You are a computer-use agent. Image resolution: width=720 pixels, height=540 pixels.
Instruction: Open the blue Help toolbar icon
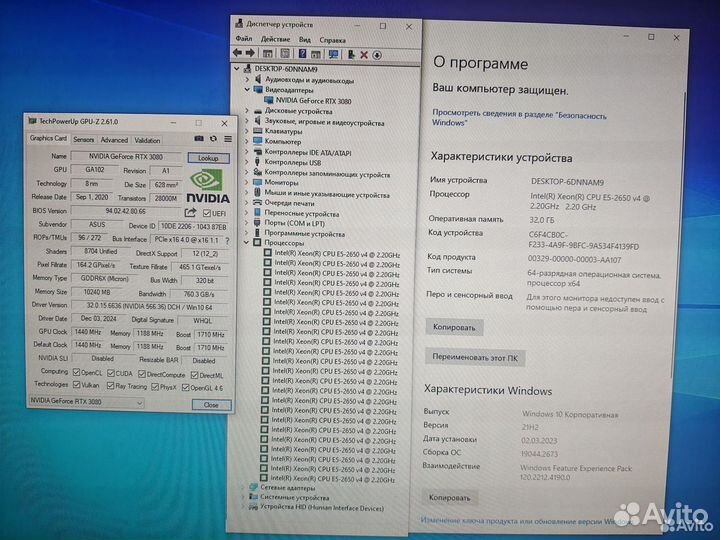[x=302, y=54]
